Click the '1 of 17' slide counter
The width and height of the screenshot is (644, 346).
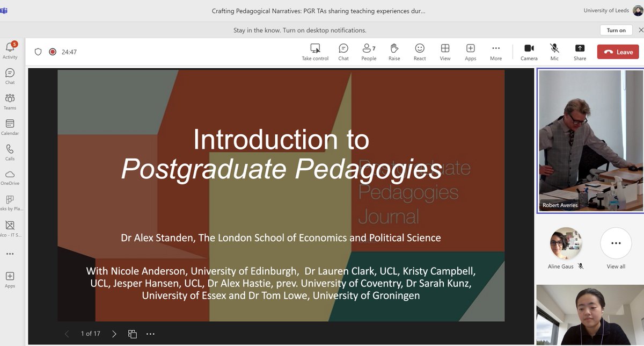pyautogui.click(x=90, y=334)
